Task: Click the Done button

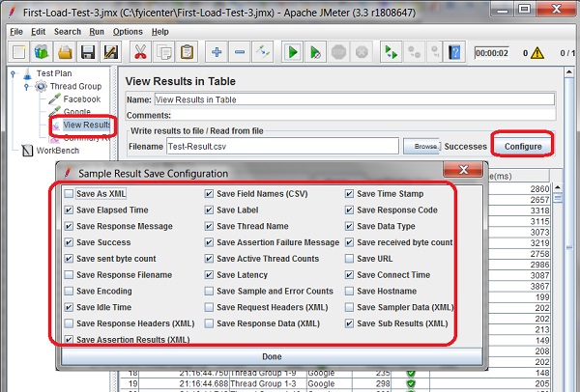Action: [x=272, y=357]
